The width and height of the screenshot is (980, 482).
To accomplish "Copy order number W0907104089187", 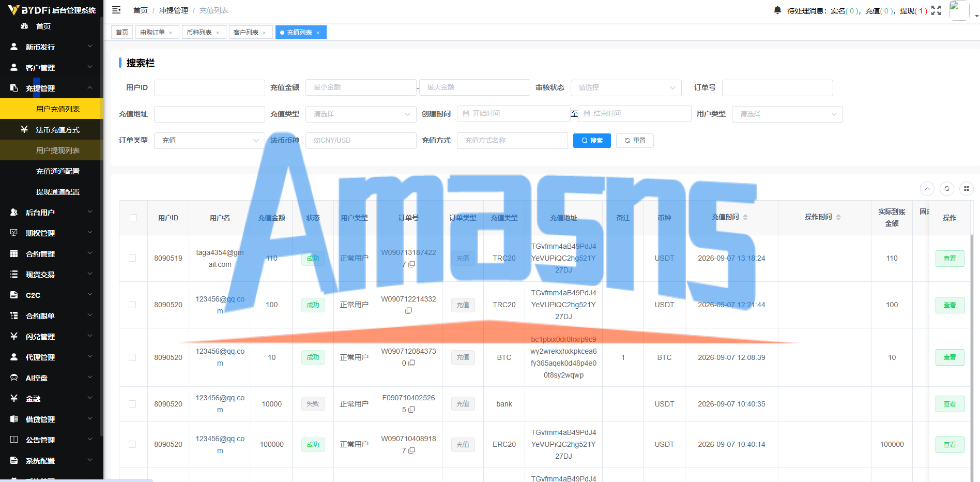I will 412,450.
